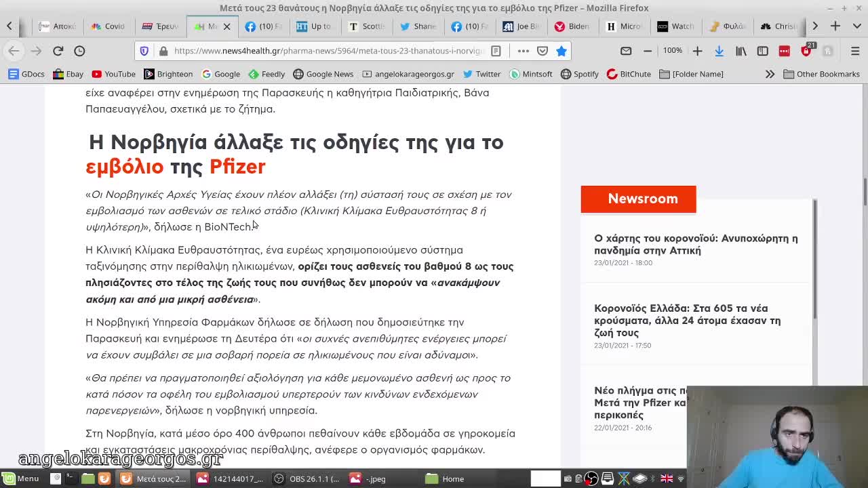Switch to the Covid tab
The height and width of the screenshot is (488, 868).
(x=108, y=26)
